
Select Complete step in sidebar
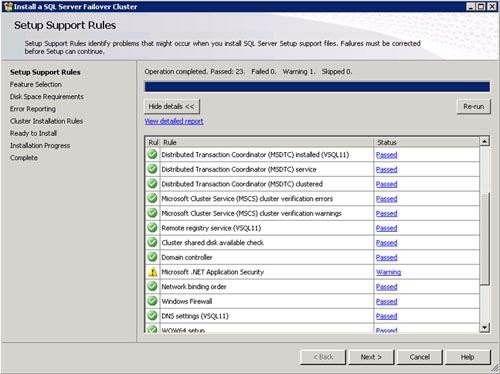[24, 158]
